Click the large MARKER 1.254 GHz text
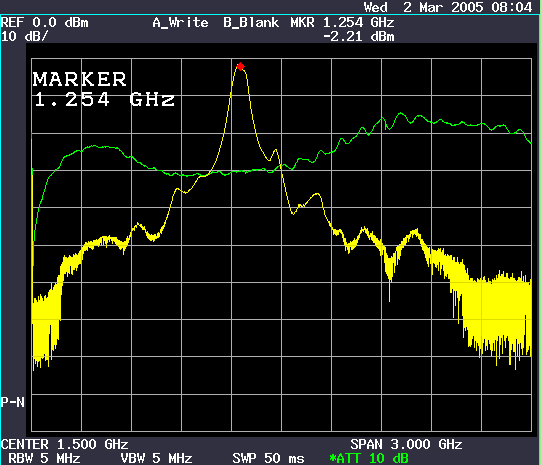 [x=104, y=89]
